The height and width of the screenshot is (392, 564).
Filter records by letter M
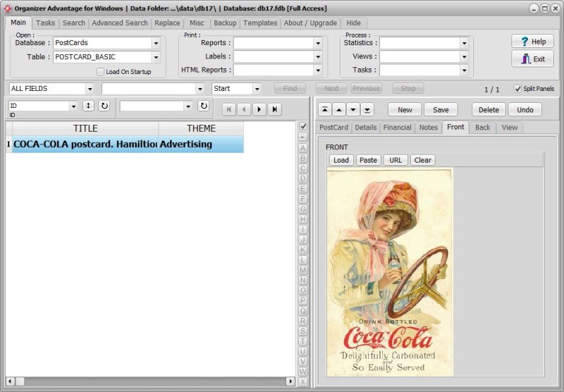coord(303,270)
